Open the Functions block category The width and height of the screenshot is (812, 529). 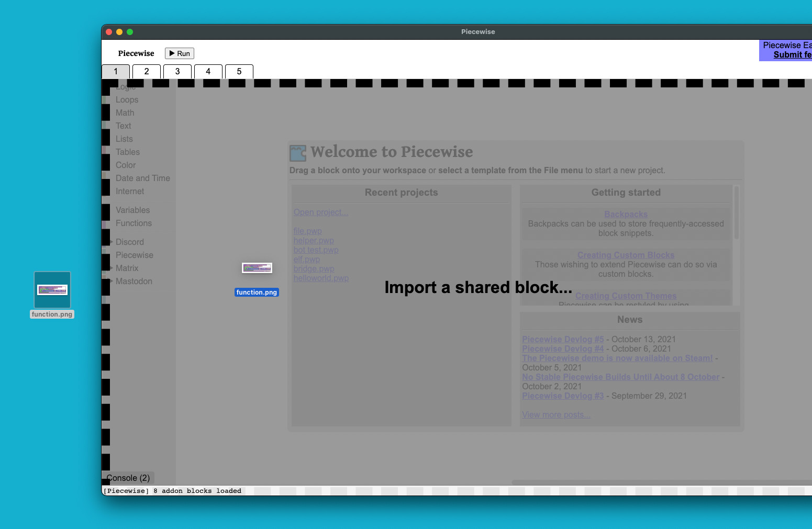134,223
